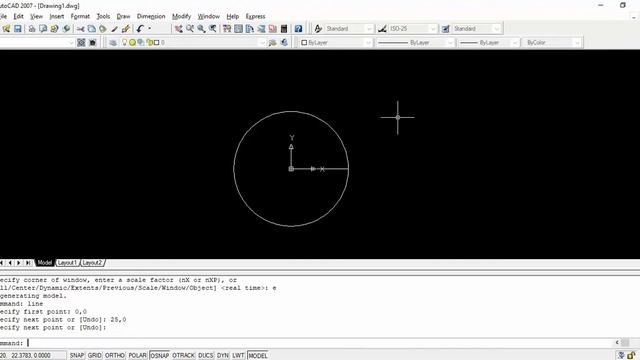Click the Plot (print) icon
Image resolution: width=640 pixels, height=360 pixels.
[31, 29]
